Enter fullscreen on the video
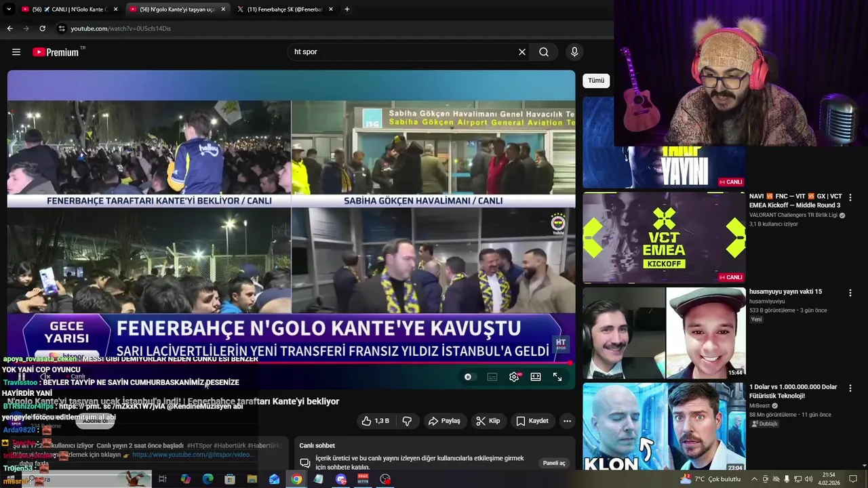The height and width of the screenshot is (488, 868). (557, 377)
